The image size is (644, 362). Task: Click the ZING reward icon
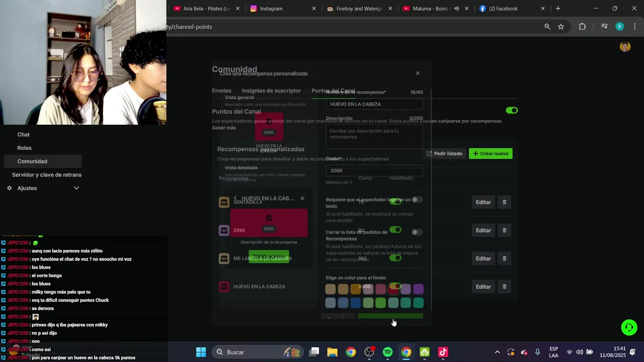(x=224, y=230)
